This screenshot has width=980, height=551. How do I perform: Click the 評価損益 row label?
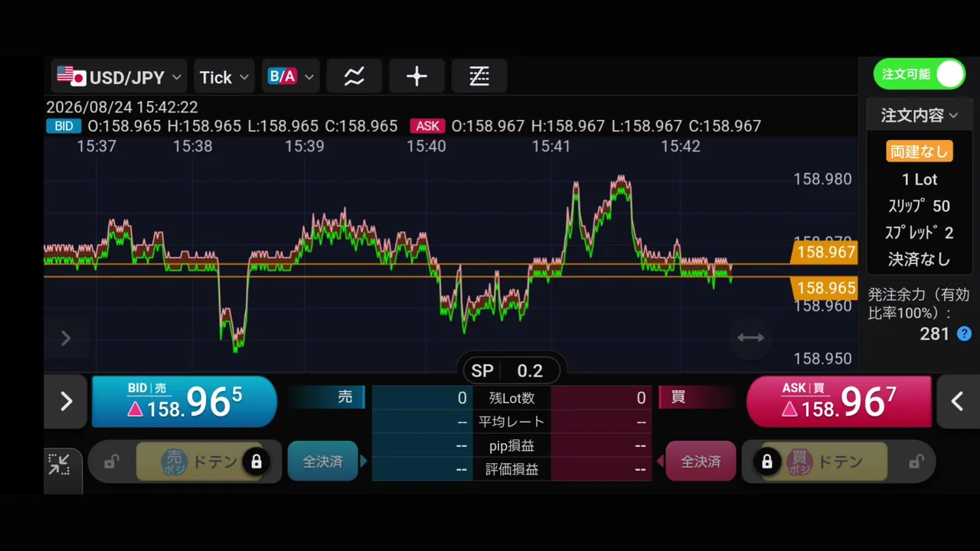tap(511, 469)
